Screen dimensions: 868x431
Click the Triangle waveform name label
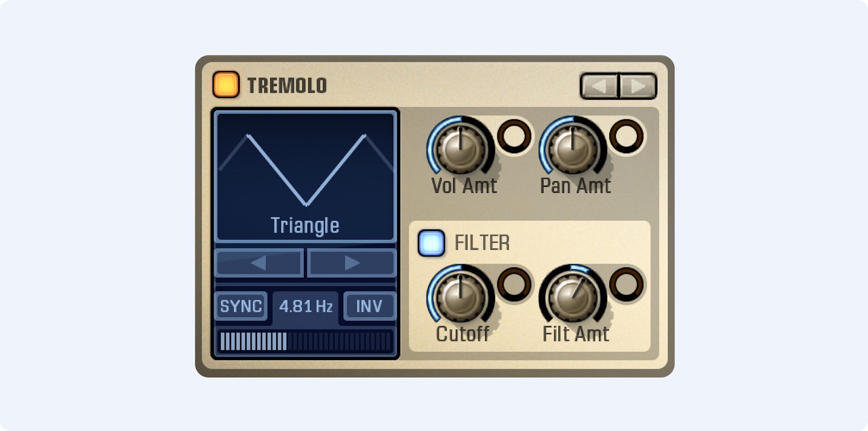click(x=305, y=226)
